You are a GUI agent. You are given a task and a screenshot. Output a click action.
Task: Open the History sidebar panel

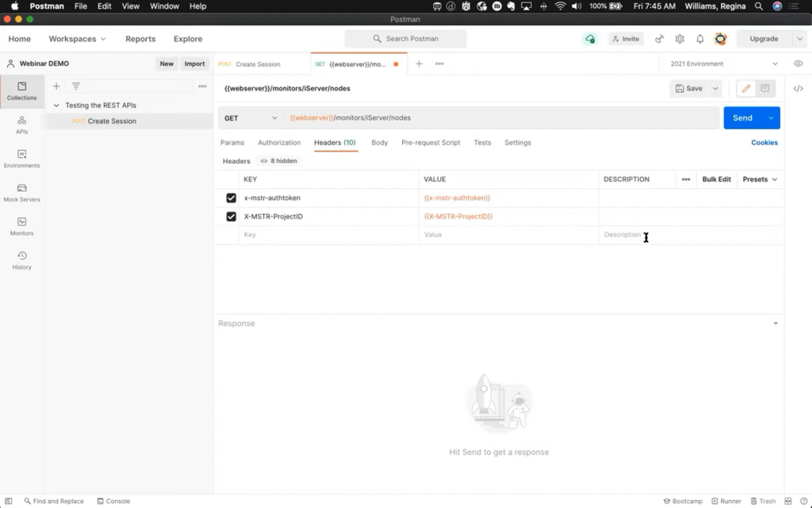21,260
